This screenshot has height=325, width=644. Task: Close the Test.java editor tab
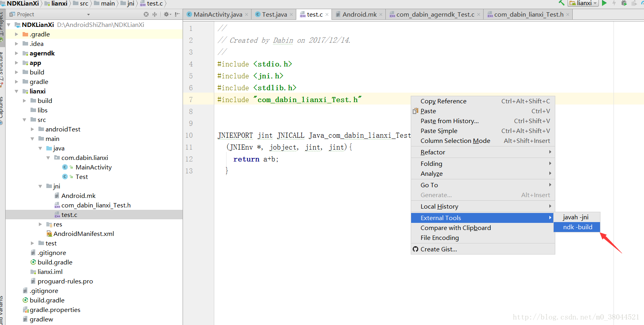pyautogui.click(x=291, y=15)
